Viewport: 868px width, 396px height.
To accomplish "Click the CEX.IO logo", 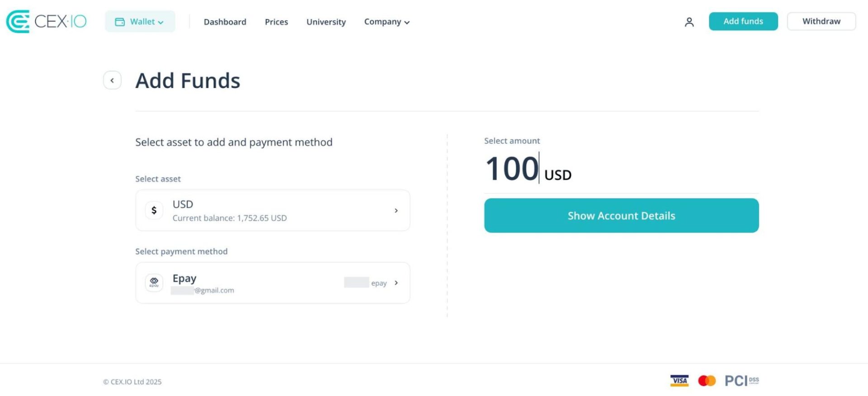I will point(46,21).
